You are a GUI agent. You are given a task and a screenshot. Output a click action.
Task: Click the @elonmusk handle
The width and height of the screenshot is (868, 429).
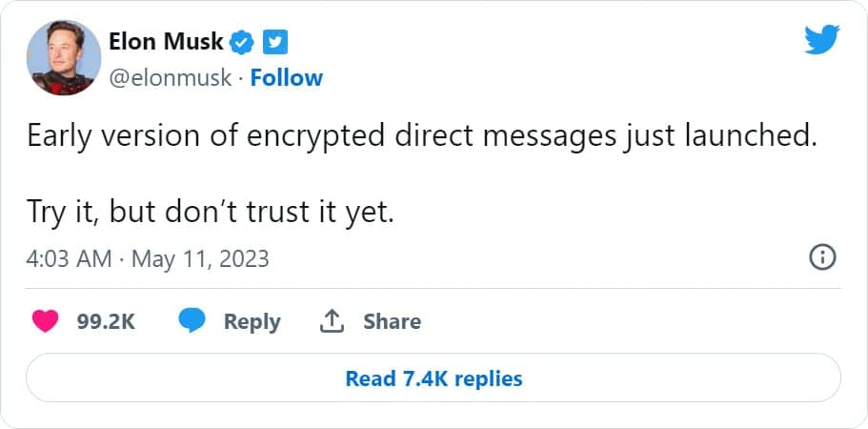[x=171, y=78]
